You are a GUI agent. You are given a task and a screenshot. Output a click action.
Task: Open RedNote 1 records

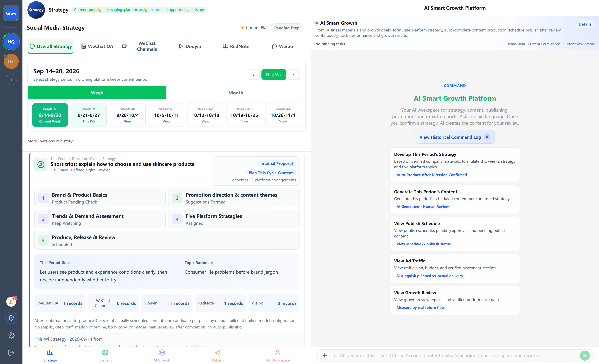pos(221,303)
